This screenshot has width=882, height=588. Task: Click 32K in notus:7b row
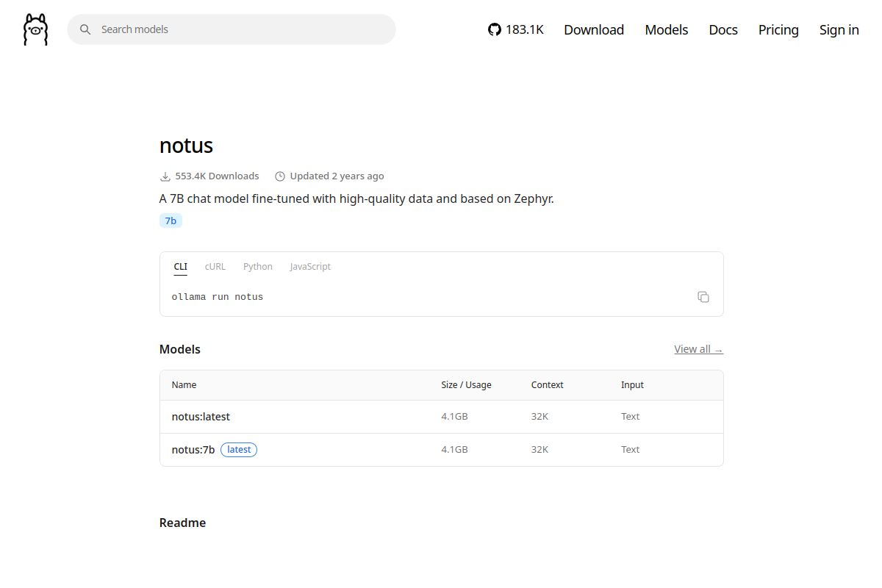539,450
